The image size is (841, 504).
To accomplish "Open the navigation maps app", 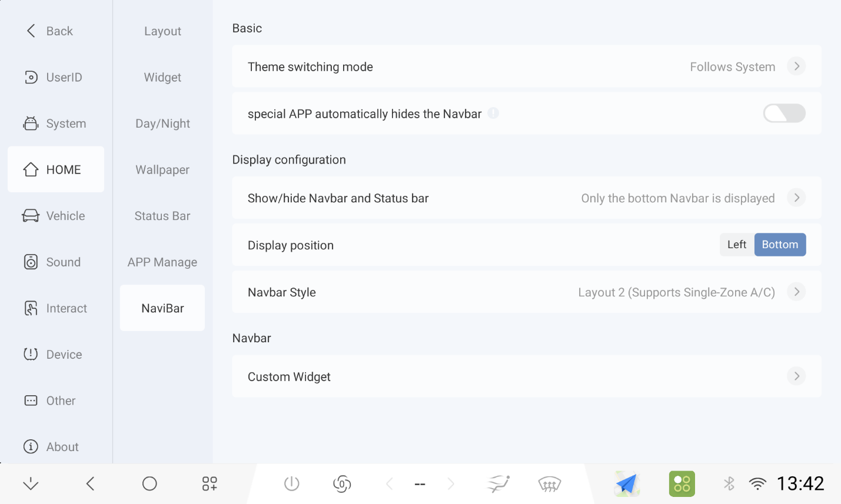I will (x=627, y=484).
